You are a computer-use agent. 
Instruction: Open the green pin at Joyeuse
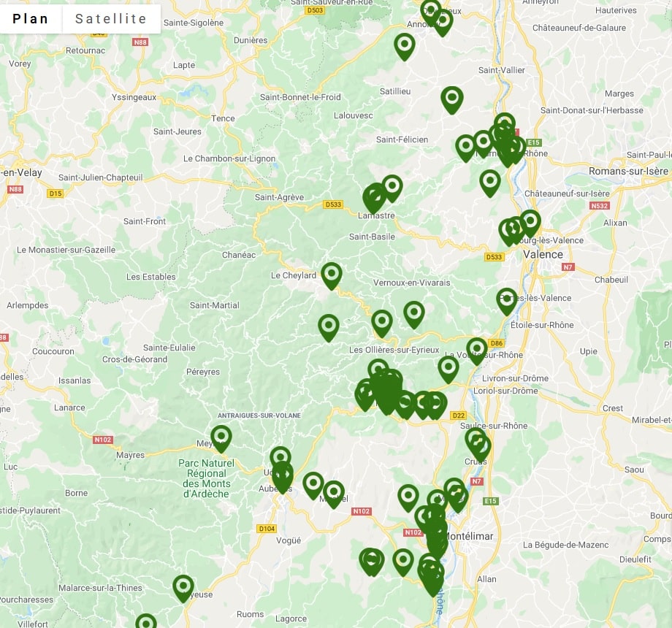(183, 587)
